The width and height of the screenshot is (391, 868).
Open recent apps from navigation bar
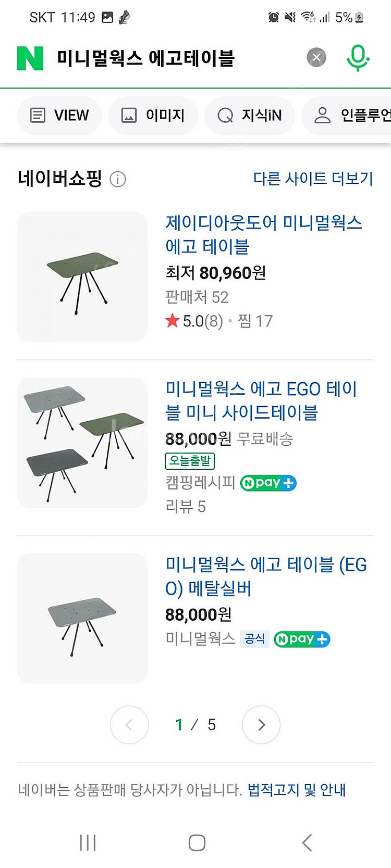88,842
